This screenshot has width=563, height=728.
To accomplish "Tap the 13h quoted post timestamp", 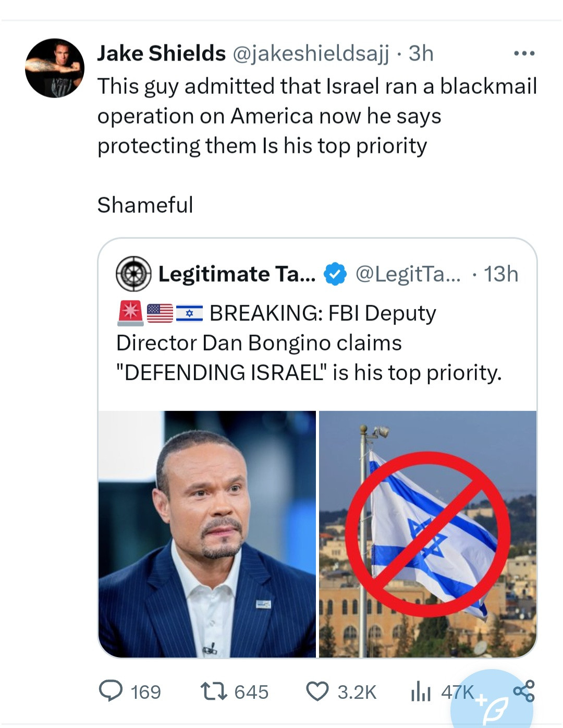I will [x=500, y=274].
